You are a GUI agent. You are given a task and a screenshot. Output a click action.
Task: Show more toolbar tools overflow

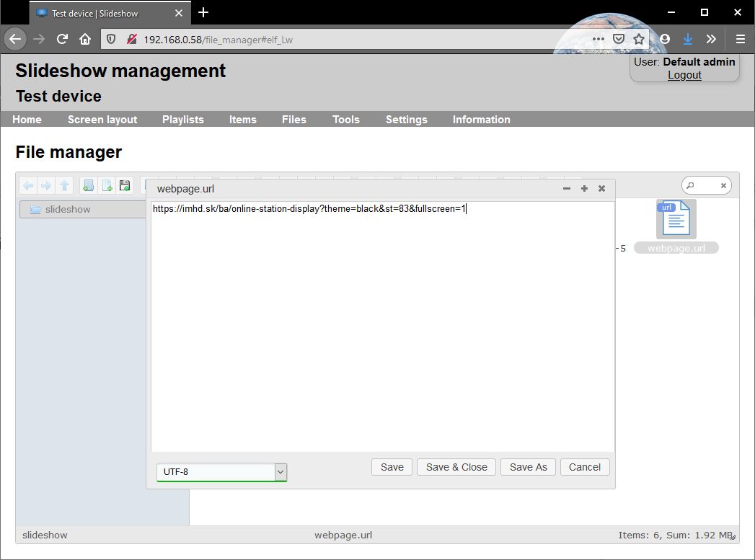[x=711, y=39]
